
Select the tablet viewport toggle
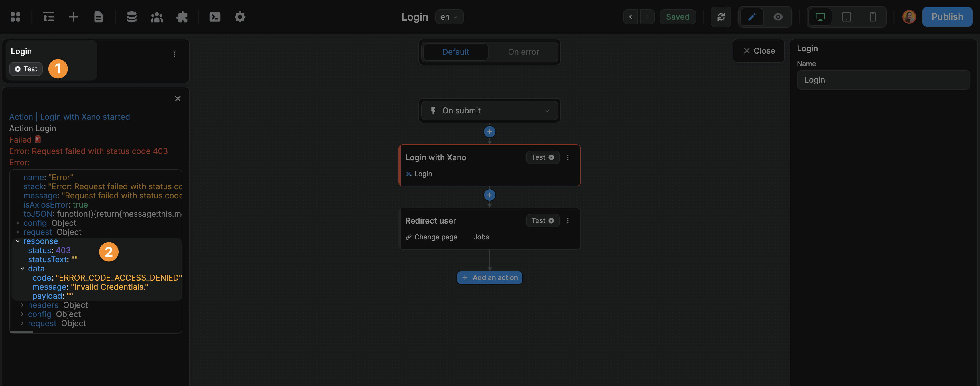[x=847, y=17]
